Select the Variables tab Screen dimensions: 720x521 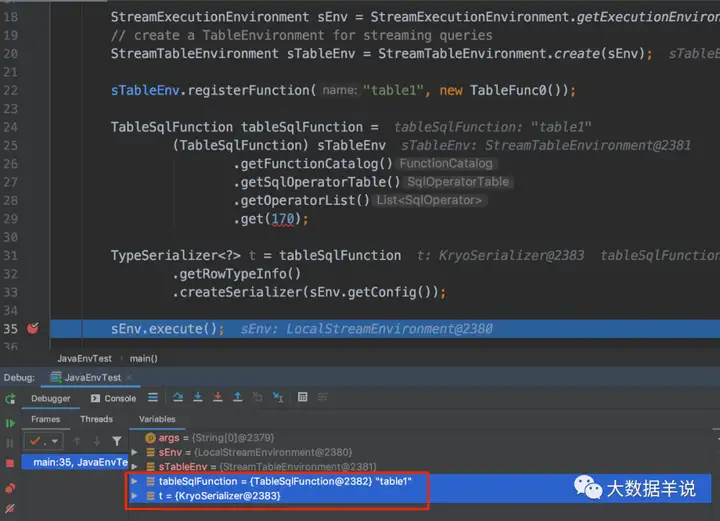(x=157, y=419)
